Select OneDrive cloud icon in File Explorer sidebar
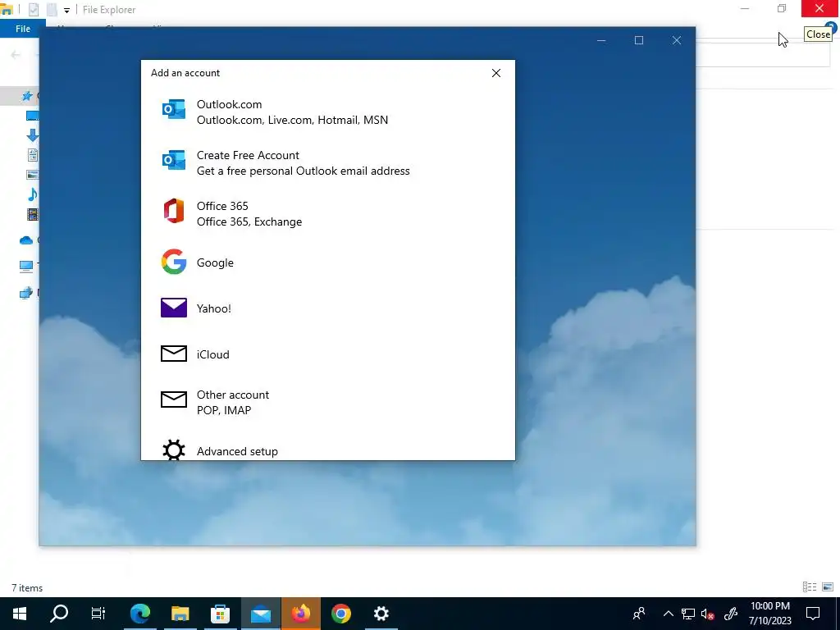Image resolution: width=840 pixels, height=630 pixels. (x=25, y=240)
